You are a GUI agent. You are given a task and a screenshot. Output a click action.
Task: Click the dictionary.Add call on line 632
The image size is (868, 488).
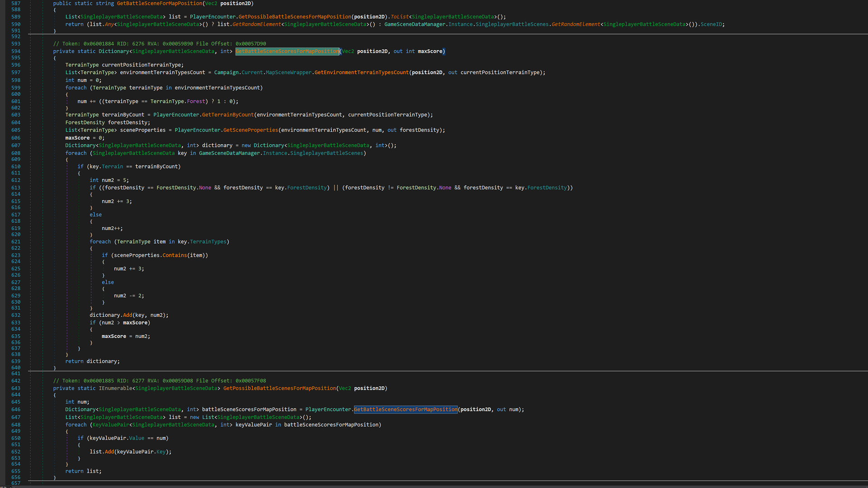point(127,315)
